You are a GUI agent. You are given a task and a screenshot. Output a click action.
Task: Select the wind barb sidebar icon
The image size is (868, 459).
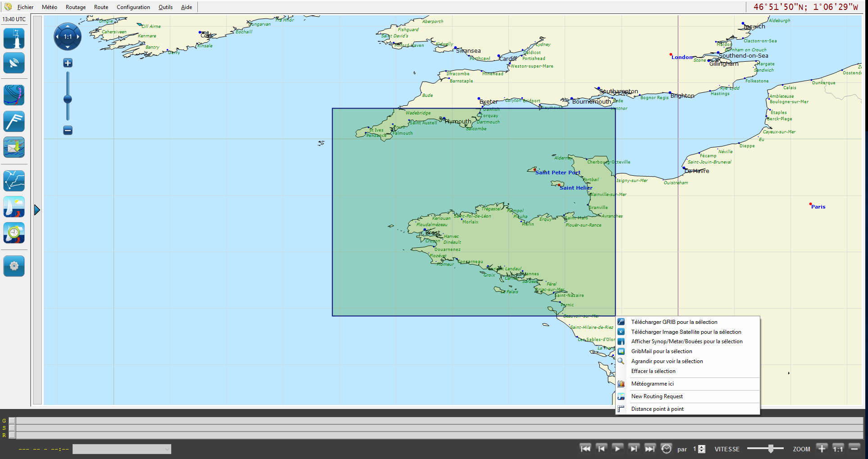click(14, 121)
